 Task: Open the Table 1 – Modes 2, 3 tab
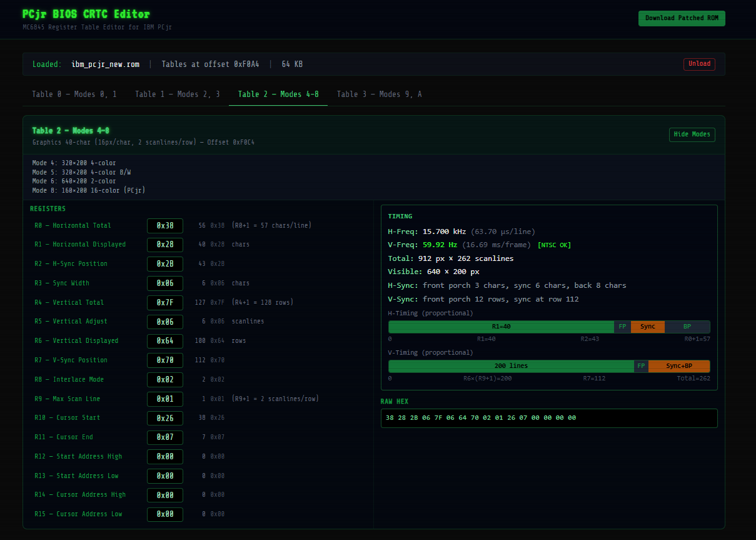(x=178, y=94)
